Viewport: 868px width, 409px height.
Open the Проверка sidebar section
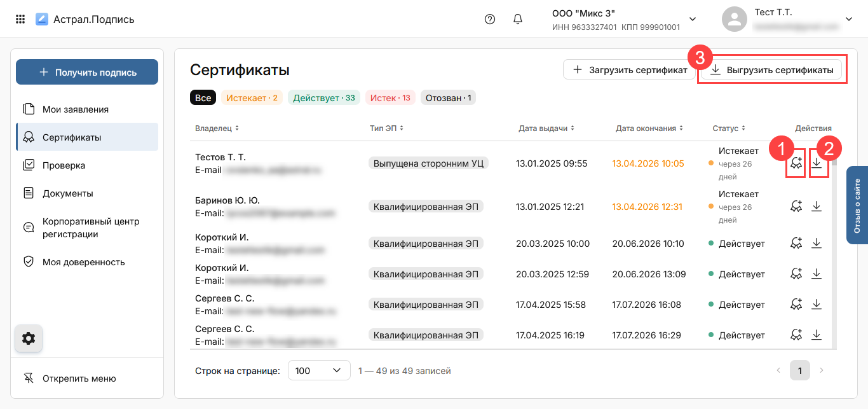pos(64,165)
